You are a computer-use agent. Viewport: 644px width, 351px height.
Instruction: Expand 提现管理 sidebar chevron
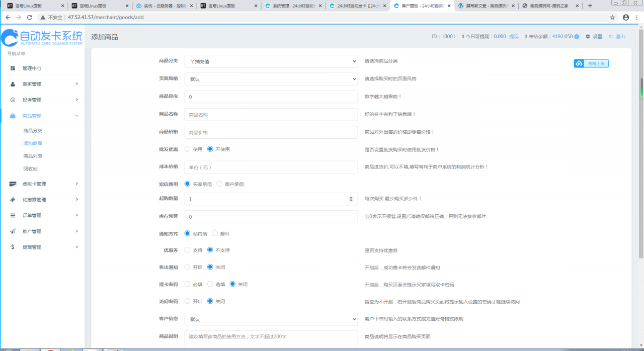(77, 247)
